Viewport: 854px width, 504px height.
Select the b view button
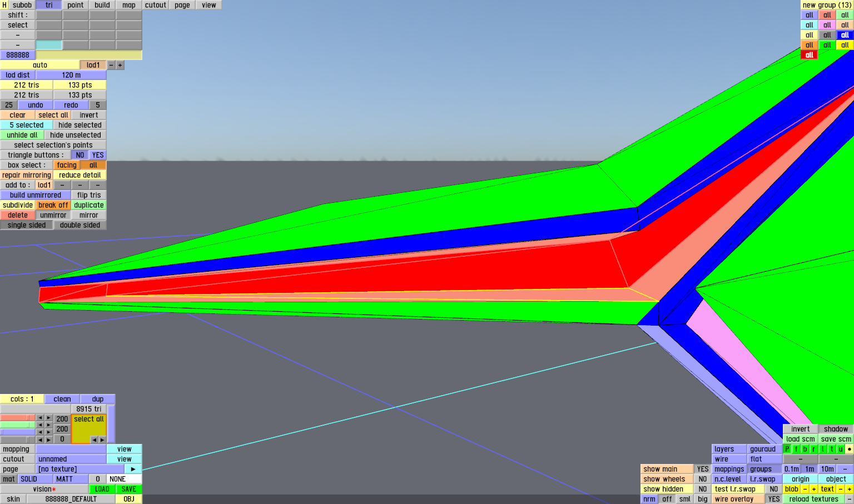[x=805, y=449]
